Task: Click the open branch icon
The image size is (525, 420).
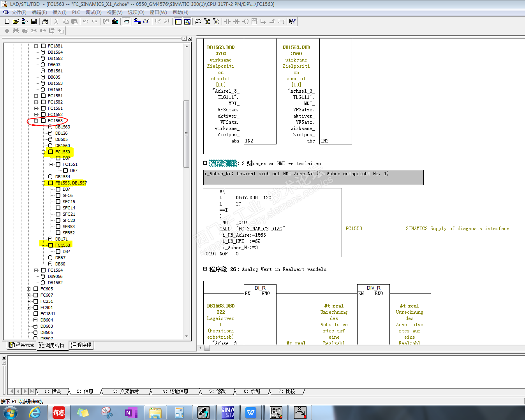Action: [x=263, y=21]
